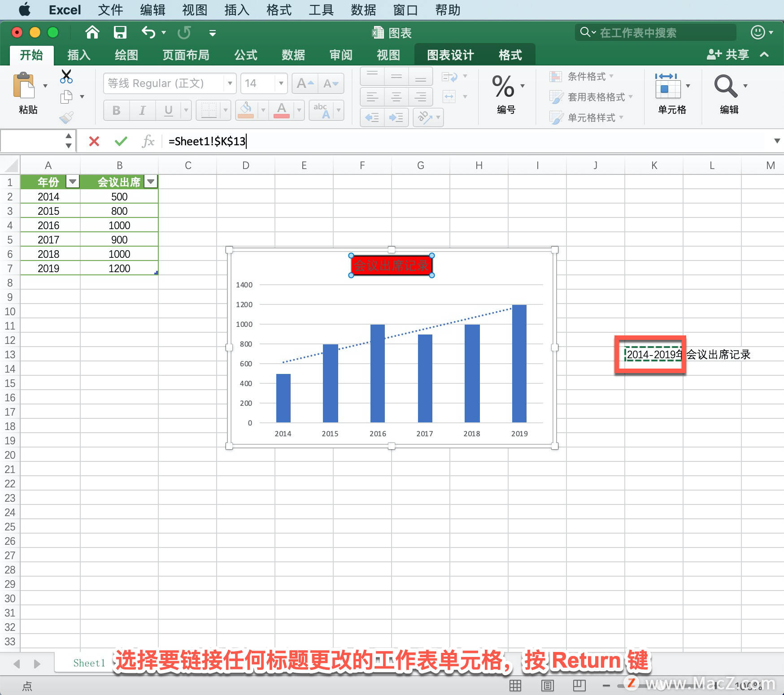Open the 文件 menu in menu bar
Image resolution: width=784 pixels, height=695 pixels.
110,10
